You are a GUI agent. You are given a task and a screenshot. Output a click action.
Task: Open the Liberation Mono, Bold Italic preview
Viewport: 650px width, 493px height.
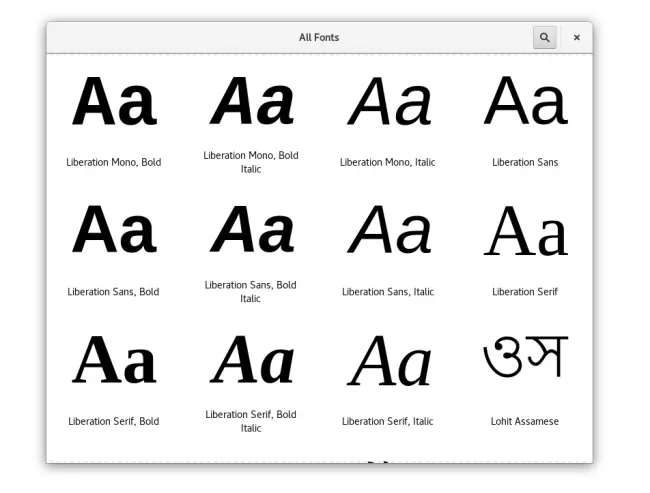click(251, 101)
